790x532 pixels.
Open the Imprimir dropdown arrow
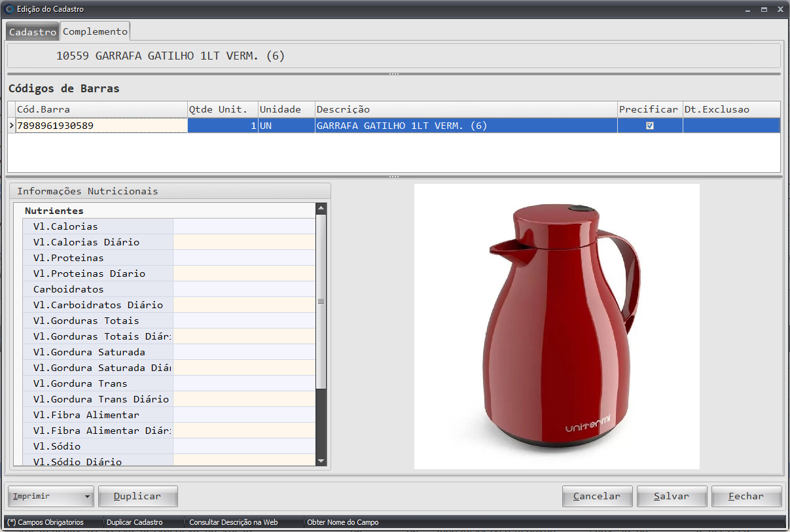point(87,497)
